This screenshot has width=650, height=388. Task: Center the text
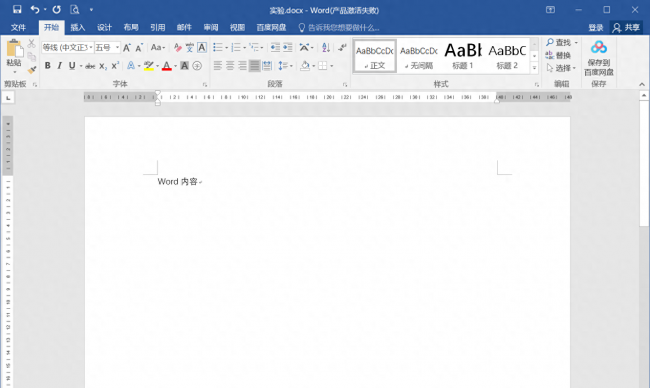click(230, 65)
